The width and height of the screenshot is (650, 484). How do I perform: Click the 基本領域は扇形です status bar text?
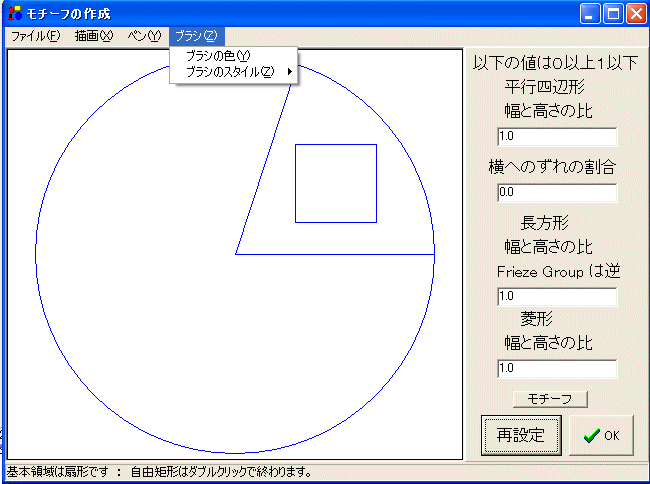tap(58, 472)
